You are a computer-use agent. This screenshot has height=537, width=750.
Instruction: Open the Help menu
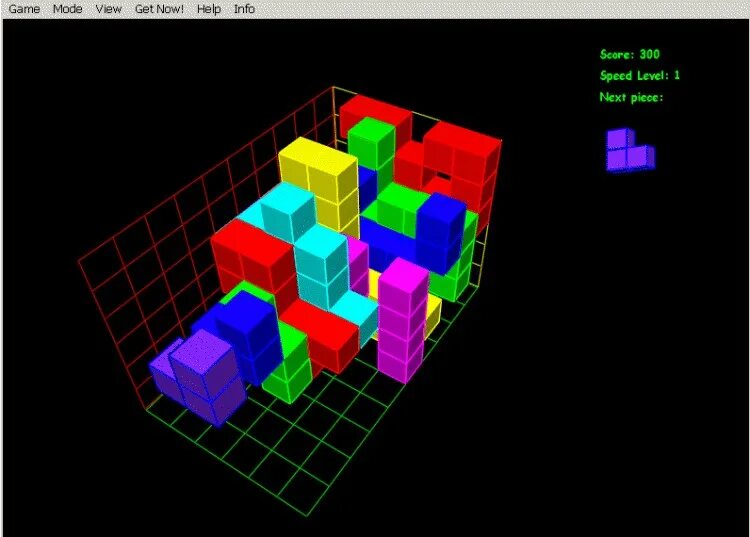click(209, 9)
